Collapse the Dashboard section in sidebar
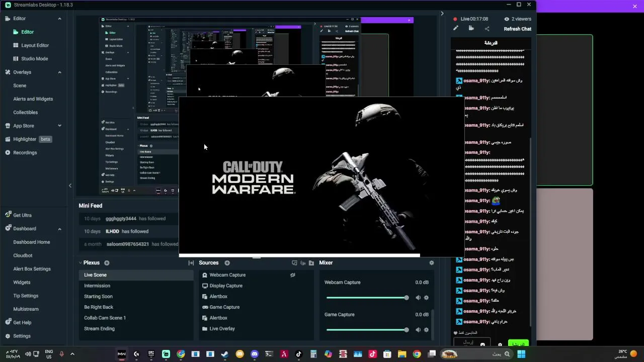This screenshot has width=644, height=362. pos(59,229)
